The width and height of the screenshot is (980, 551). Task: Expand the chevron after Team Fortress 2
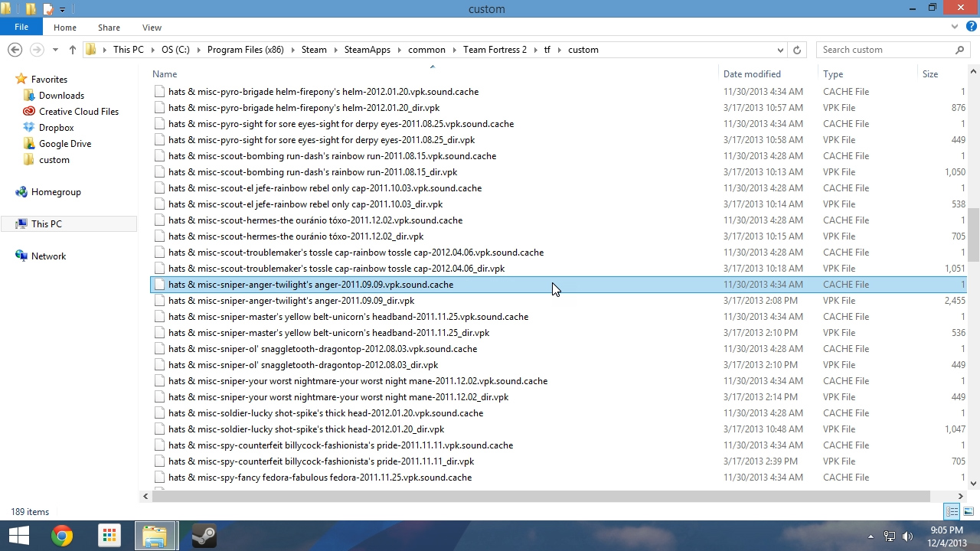536,50
